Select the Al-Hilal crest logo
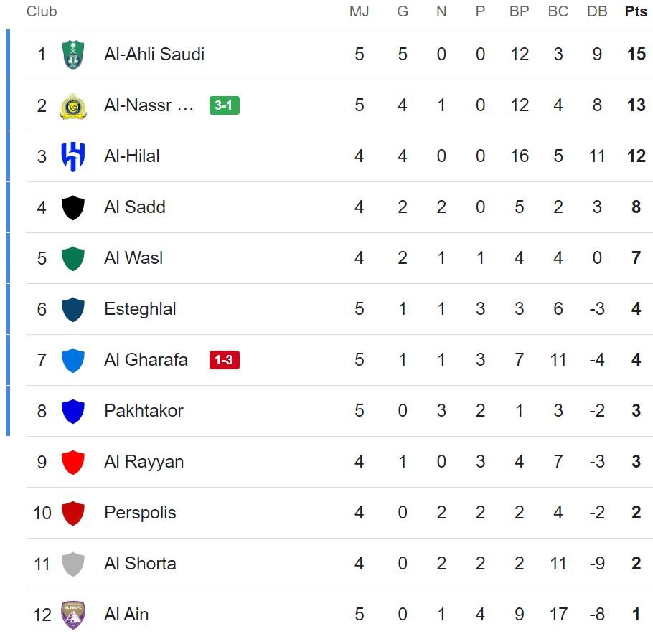 (x=71, y=156)
